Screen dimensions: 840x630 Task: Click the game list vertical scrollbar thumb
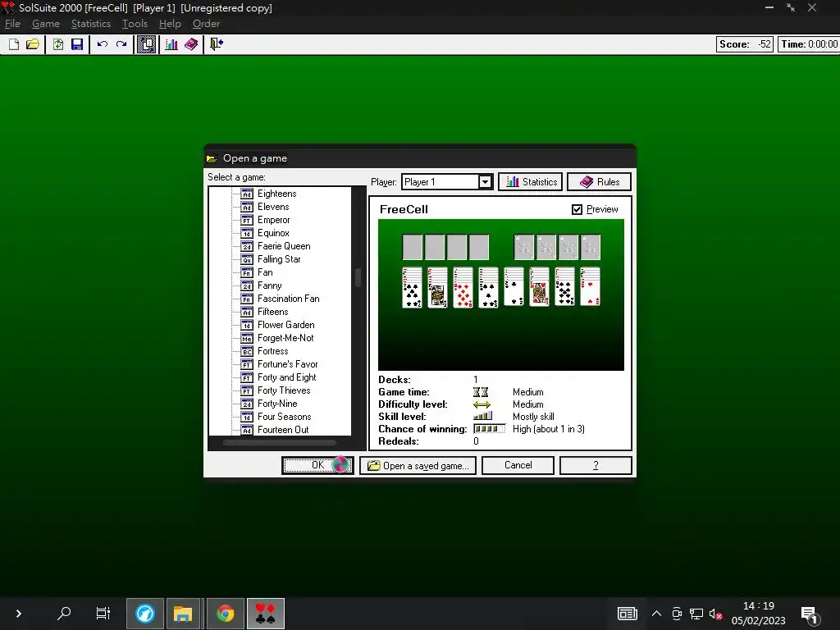[358, 277]
